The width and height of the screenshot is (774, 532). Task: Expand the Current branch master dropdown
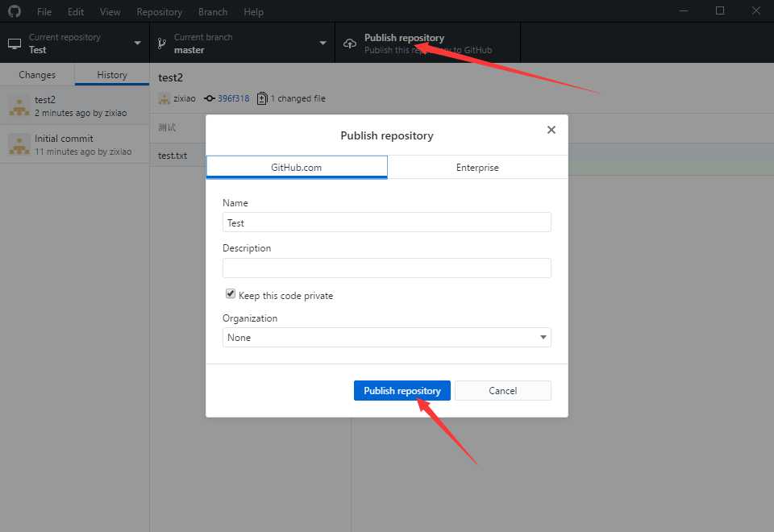tap(243, 43)
